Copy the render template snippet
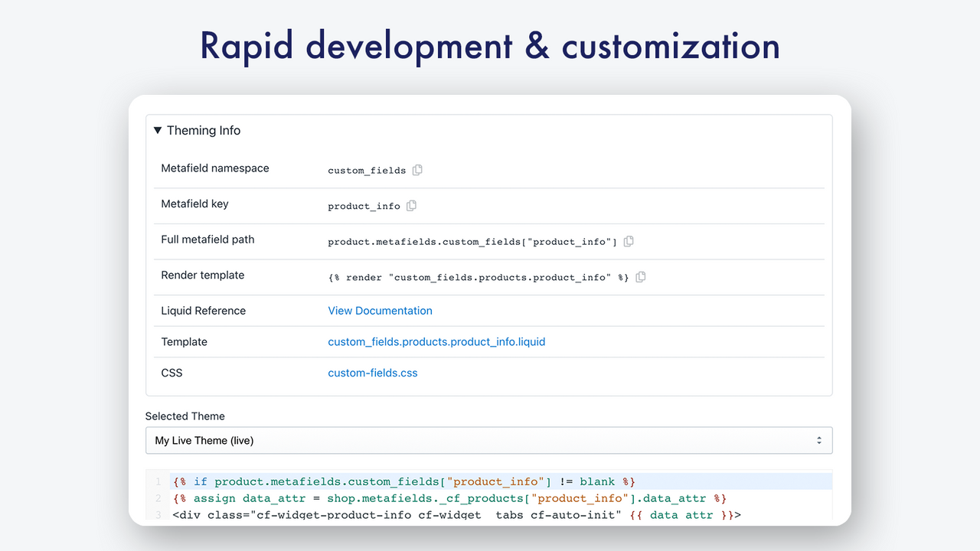980x551 pixels. (x=641, y=277)
